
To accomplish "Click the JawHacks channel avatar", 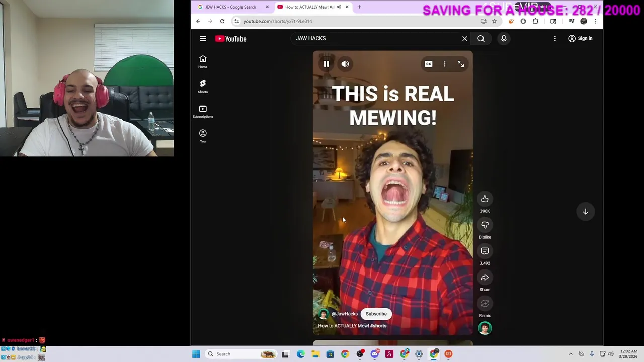I will tap(324, 314).
